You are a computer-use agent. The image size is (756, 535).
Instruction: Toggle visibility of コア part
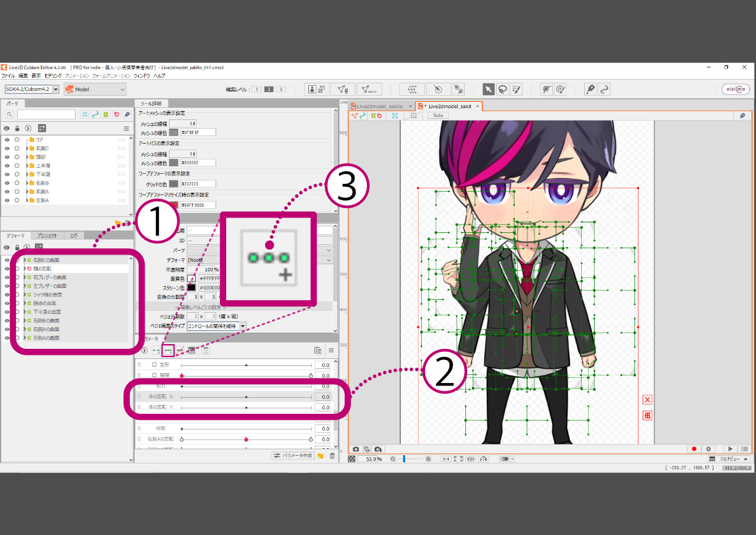(x=7, y=140)
